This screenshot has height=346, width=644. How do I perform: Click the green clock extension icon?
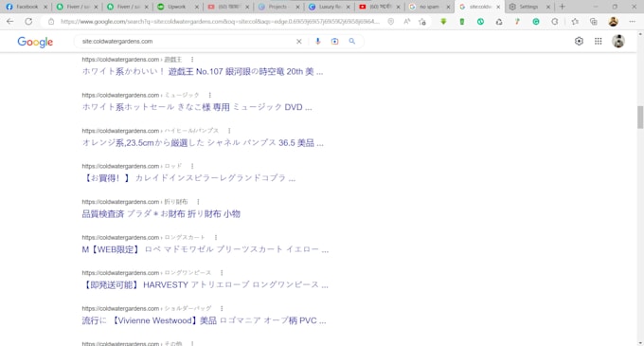[480, 22]
